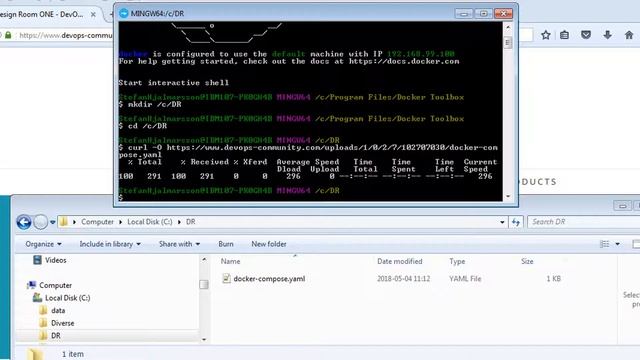Open address bar history dropdown
This screenshot has height=360, width=640.
point(502,222)
